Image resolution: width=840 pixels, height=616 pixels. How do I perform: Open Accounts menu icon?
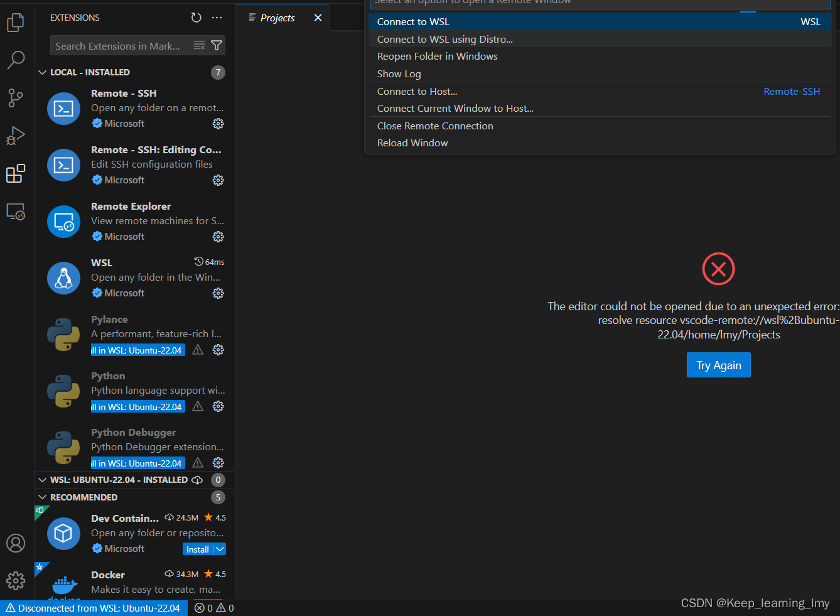(x=16, y=543)
